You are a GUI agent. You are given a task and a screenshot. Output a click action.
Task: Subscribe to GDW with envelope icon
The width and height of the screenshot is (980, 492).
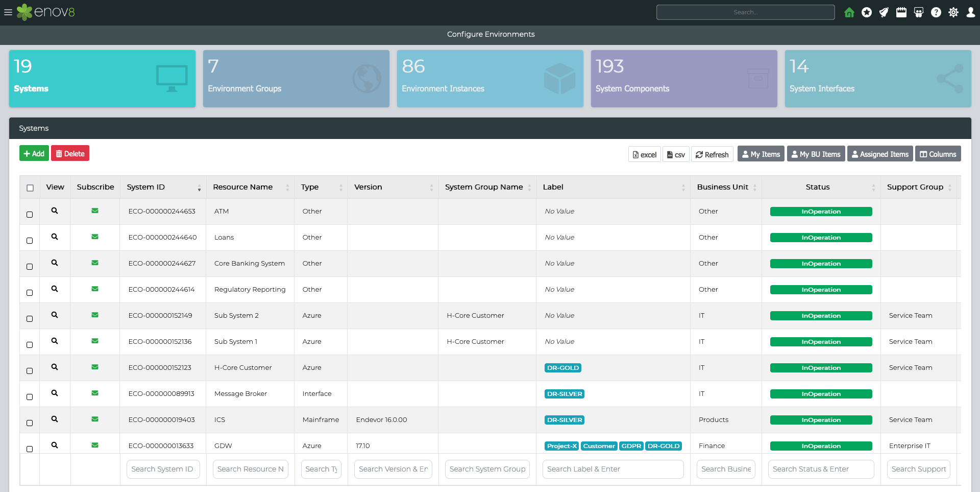point(95,445)
